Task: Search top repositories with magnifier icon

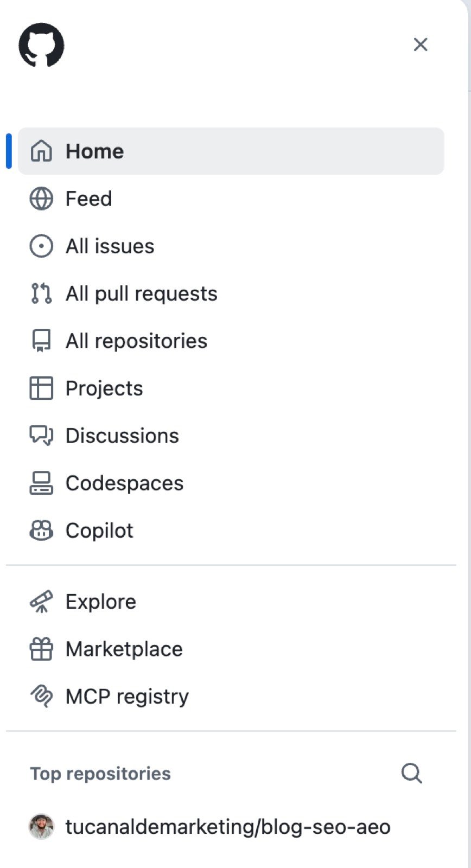Action: 411,773
